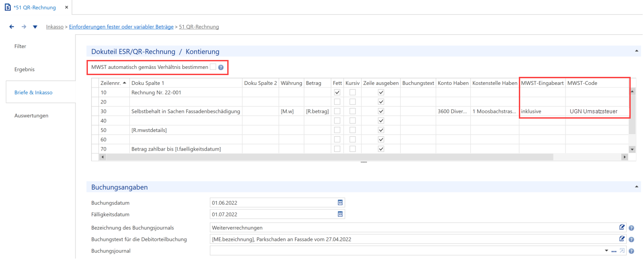
Task: Show help for Buchungsjournal field
Action: 632,251
